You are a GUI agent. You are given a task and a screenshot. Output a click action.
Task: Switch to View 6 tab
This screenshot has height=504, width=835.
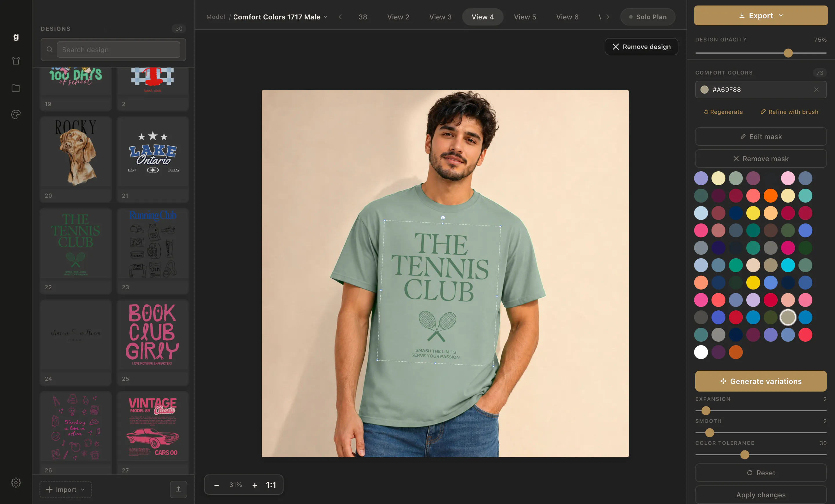tap(567, 17)
